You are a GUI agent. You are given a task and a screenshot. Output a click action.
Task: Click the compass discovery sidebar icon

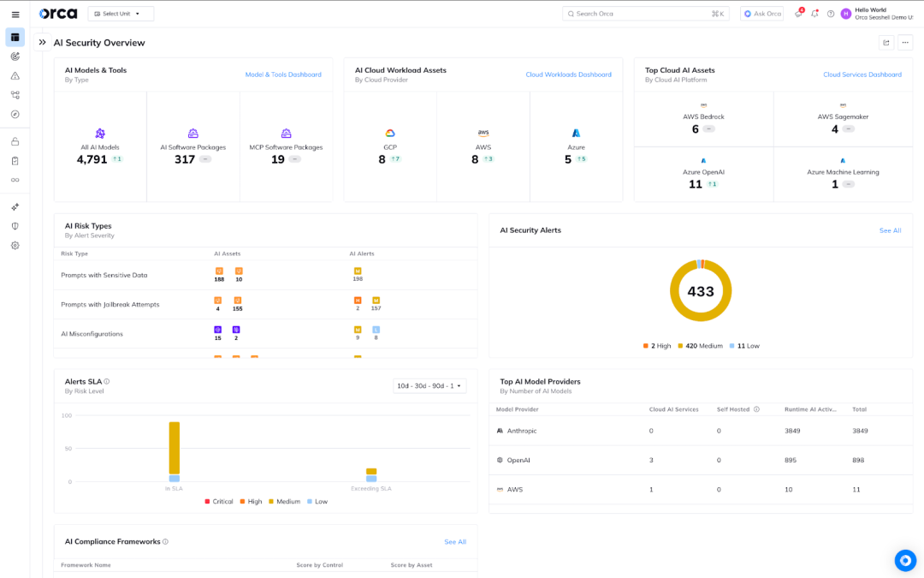point(15,114)
